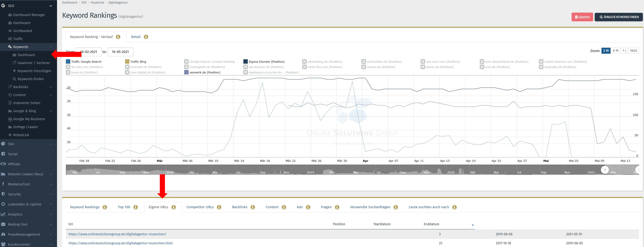Click the red Löschen button

pos(582,17)
